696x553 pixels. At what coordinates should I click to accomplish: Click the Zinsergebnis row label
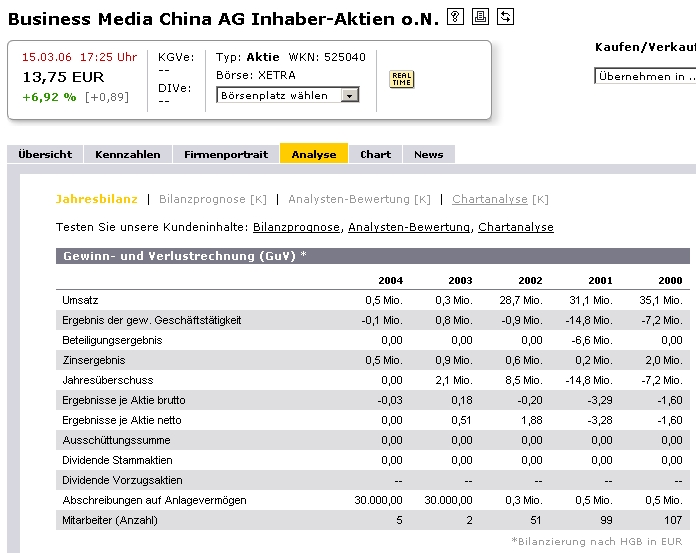tap(94, 360)
